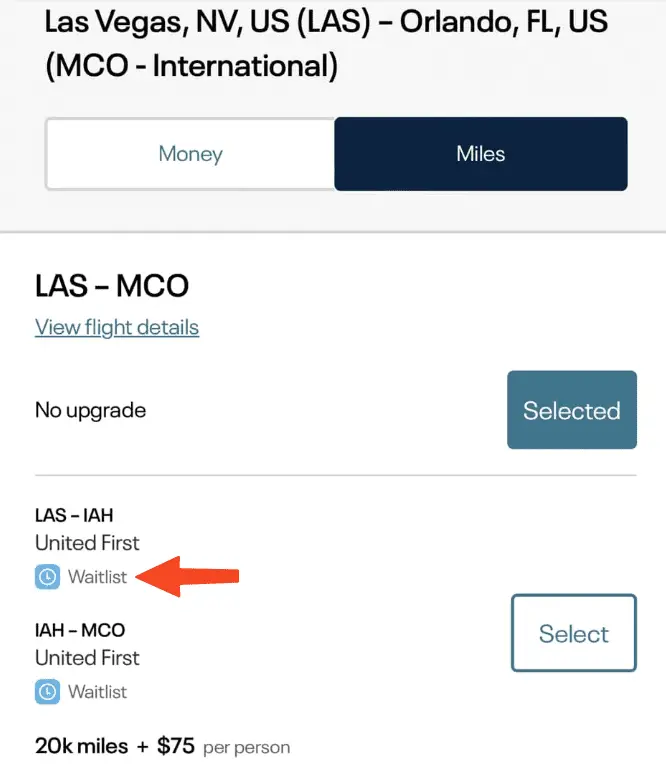The width and height of the screenshot is (666, 780).
Task: Open the View flight details link
Action: [x=117, y=328]
